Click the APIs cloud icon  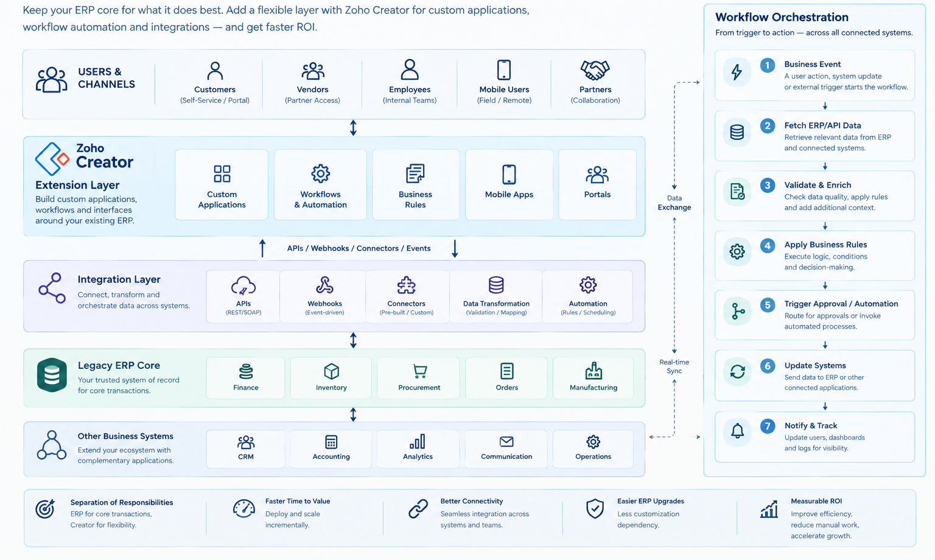(243, 285)
